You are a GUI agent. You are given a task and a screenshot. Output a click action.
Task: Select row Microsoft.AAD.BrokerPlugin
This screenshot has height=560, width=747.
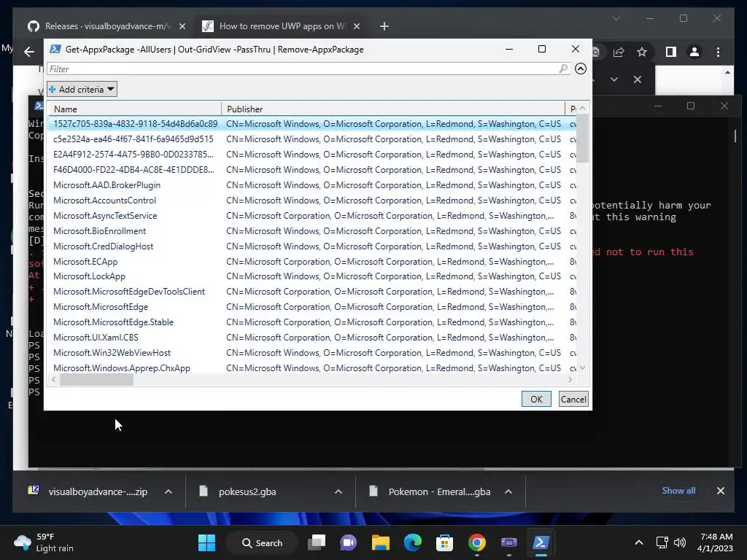312,185
